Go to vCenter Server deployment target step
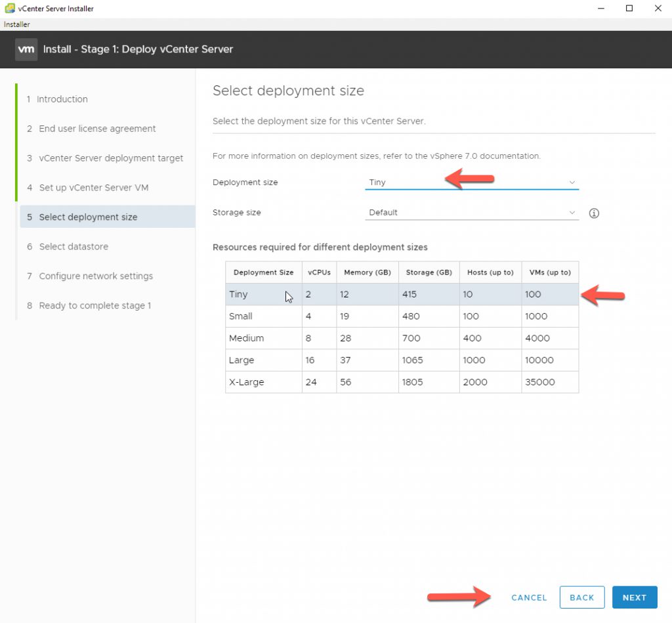 (105, 158)
